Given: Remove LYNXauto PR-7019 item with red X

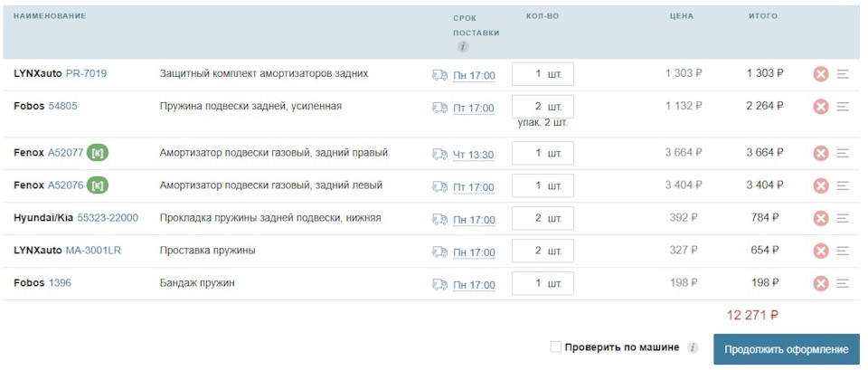Looking at the screenshot, I should click(820, 73).
